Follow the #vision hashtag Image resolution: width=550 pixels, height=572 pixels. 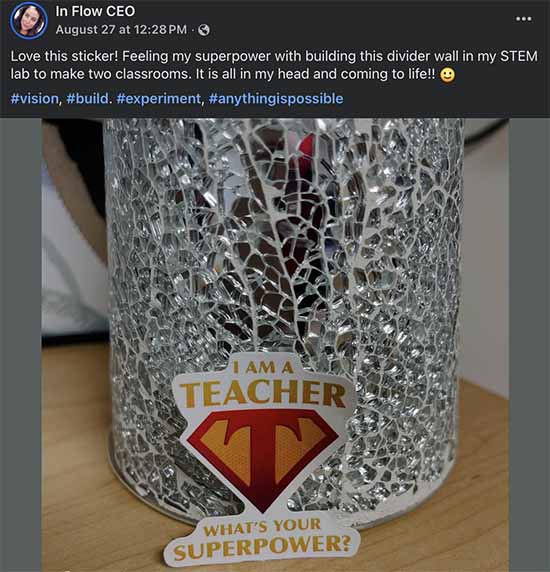(35, 98)
